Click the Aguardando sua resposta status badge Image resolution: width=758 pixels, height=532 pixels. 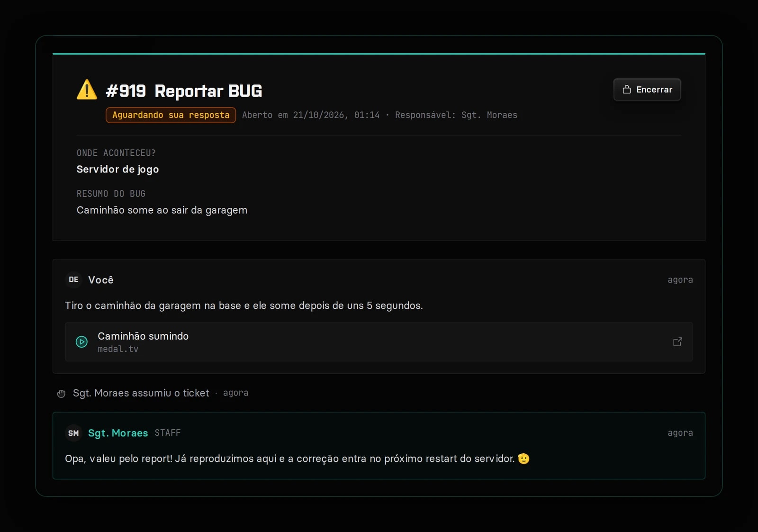pos(171,115)
